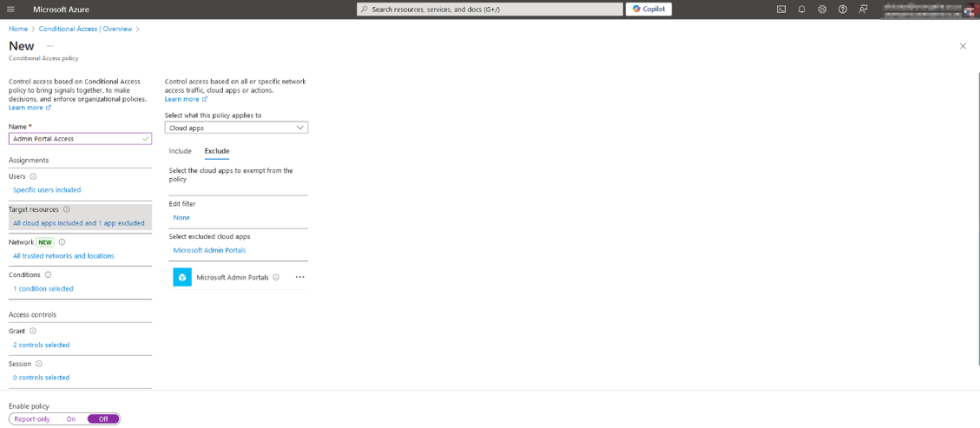
Task: Click the info icon beside Microsoft Admin Portals
Action: tap(276, 277)
